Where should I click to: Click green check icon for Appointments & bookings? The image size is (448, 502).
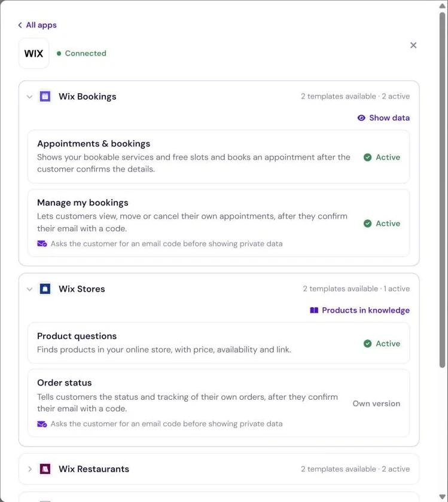tap(368, 157)
